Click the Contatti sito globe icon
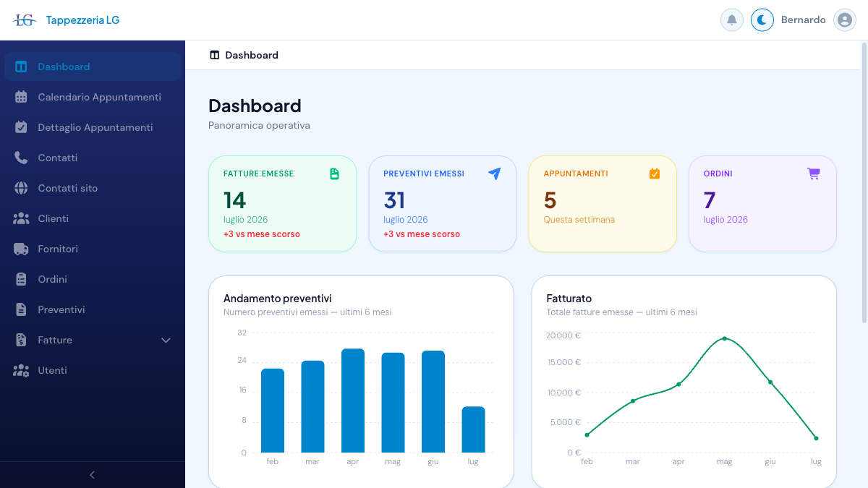868x488 pixels. [21, 188]
